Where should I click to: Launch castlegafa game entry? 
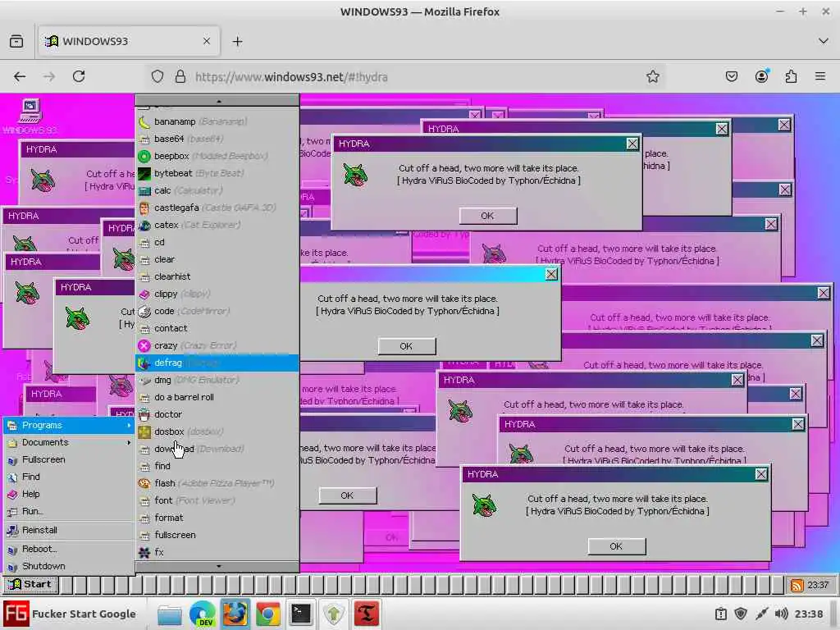[x=217, y=208]
